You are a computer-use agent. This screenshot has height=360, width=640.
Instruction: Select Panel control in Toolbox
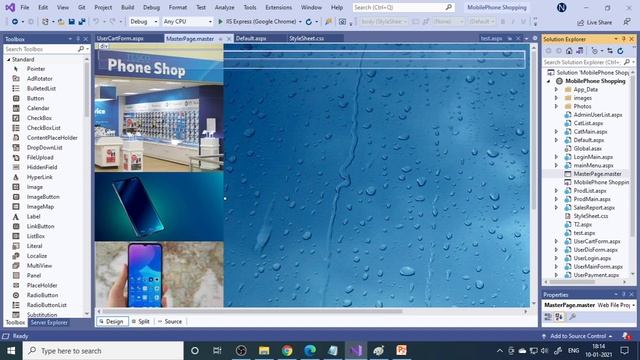[x=34, y=276]
